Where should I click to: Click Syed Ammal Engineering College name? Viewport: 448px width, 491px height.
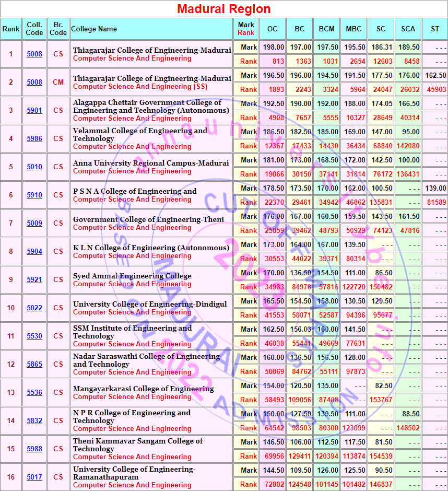pos(132,276)
